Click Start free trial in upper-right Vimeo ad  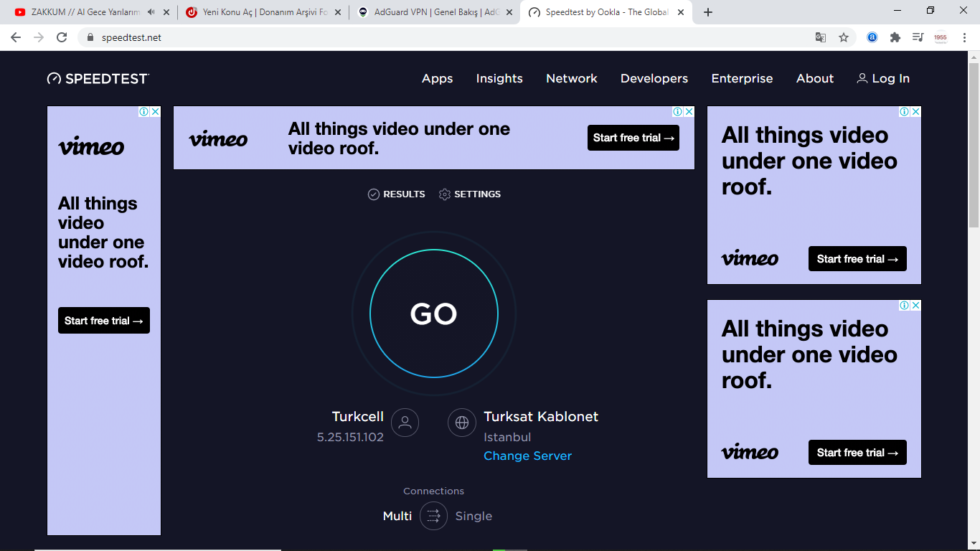(x=857, y=259)
